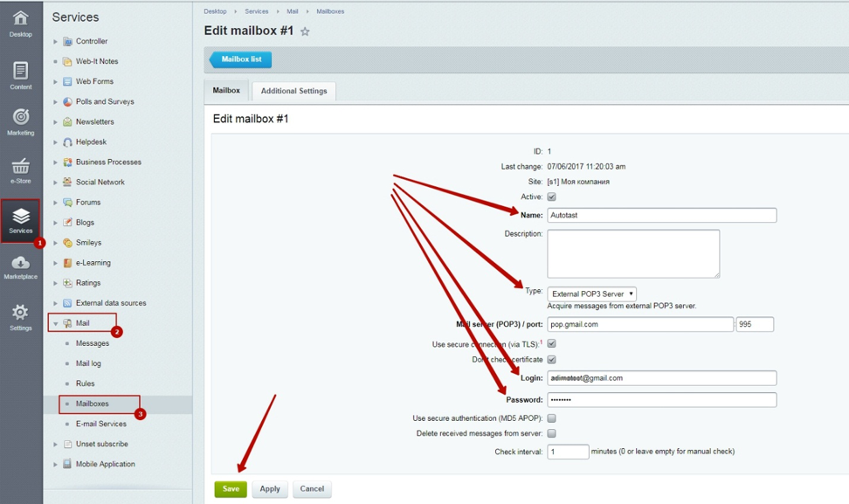
Task: Open Mail log under Mail
Action: point(88,363)
